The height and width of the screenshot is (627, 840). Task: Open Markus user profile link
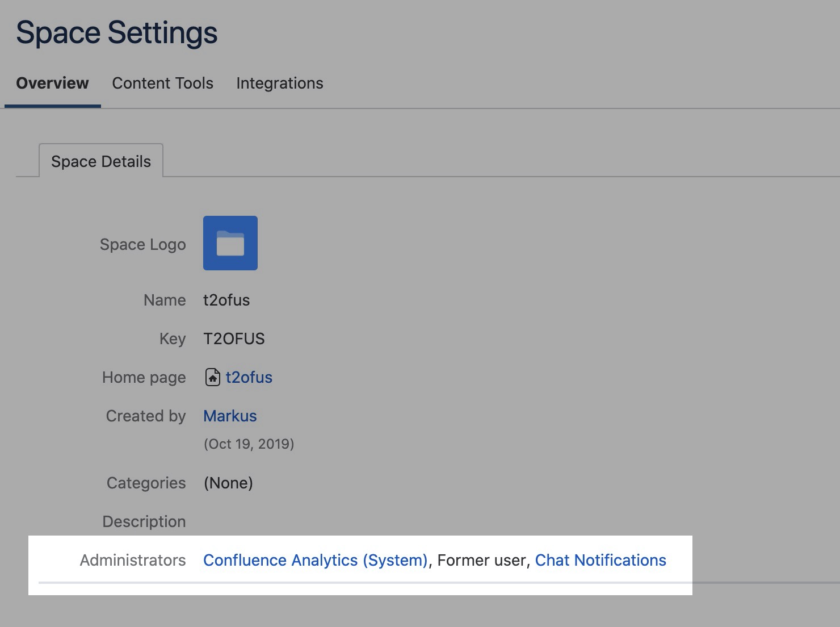click(x=230, y=416)
